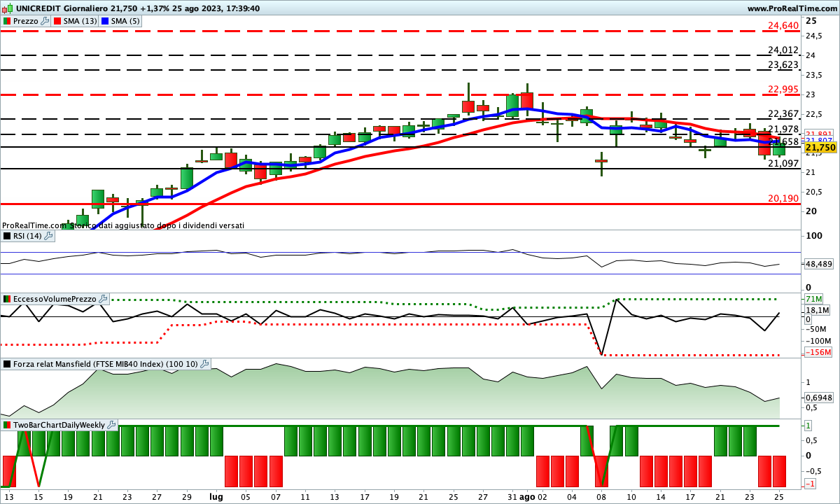Screen dimensions: 840x504
Task: Click the long-wick candle of 08 August
Action: click(x=601, y=162)
